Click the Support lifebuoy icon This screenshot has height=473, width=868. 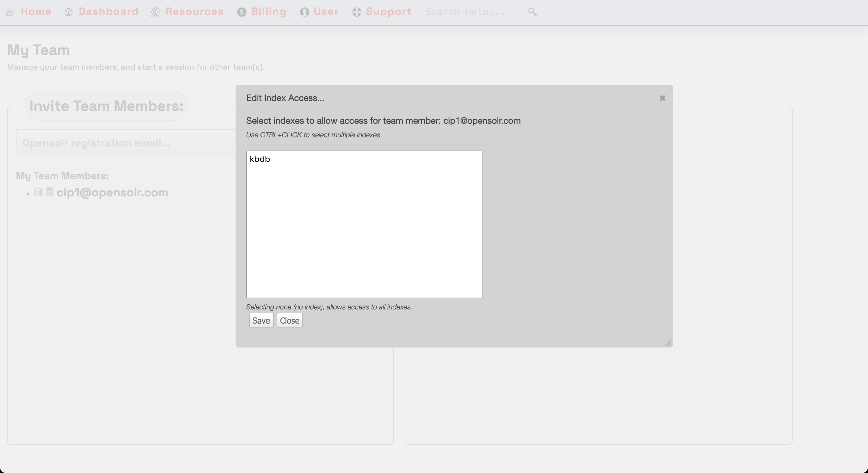(x=357, y=12)
